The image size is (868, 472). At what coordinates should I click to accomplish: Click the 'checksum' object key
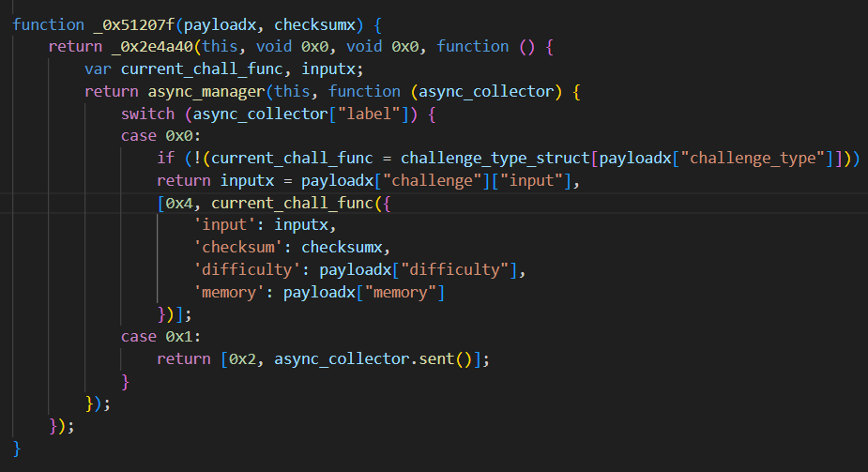pyautogui.click(x=238, y=248)
